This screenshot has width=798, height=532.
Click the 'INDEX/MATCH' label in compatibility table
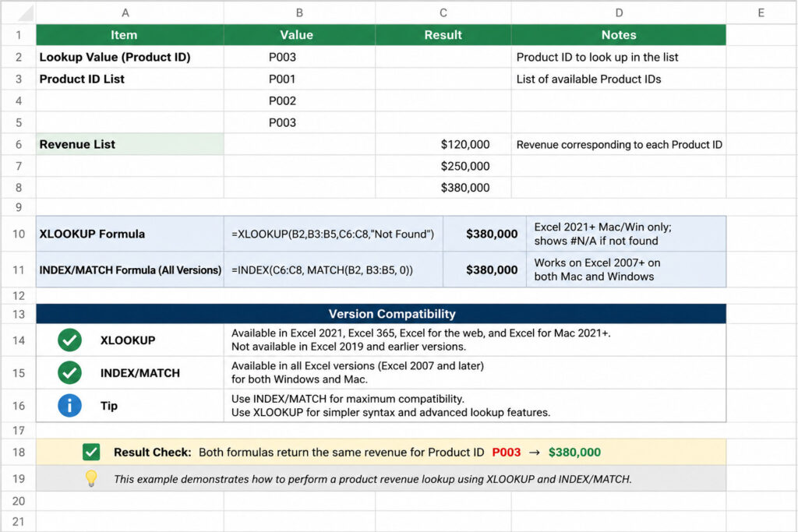coord(140,373)
